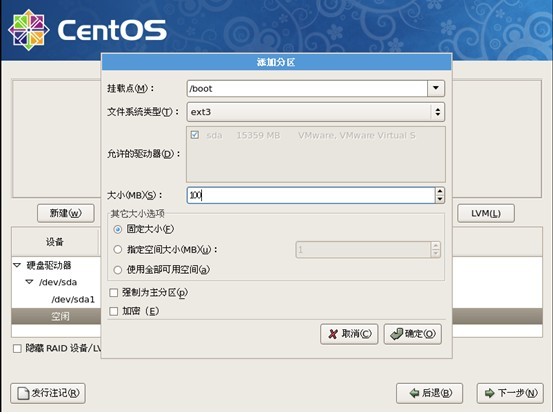Image resolution: width=553 pixels, height=414 pixels.
Task: Decrease the size (MB) value with the down arrow
Action: click(439, 199)
